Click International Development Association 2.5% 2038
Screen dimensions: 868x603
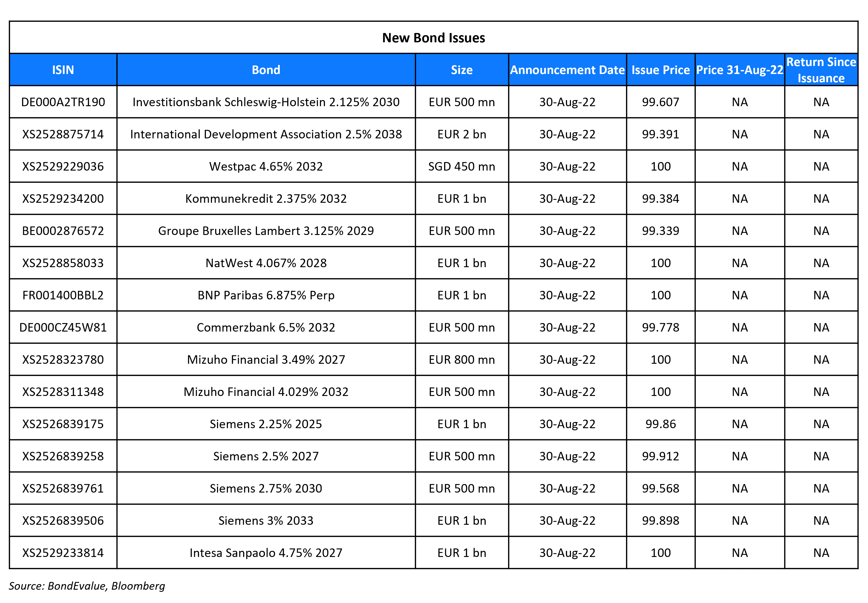click(x=266, y=134)
